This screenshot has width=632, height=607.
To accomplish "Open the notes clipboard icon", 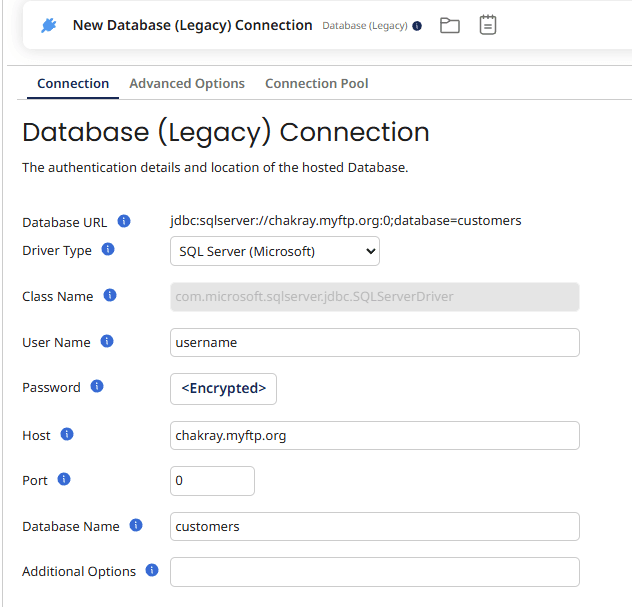I will coord(487,25).
